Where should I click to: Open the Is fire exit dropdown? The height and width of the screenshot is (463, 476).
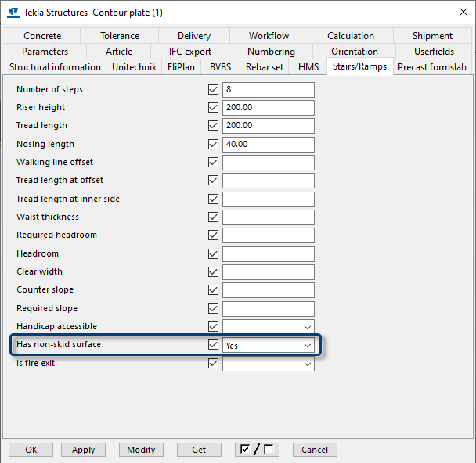click(308, 364)
